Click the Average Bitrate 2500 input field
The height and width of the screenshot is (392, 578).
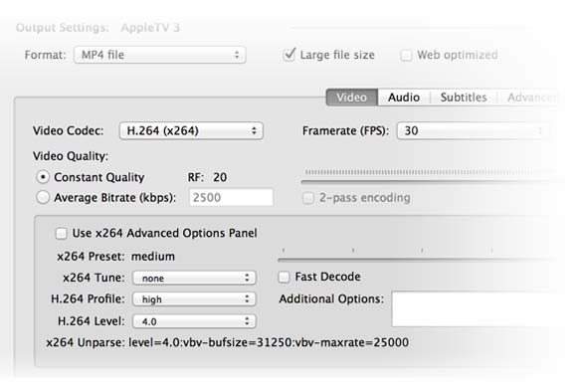tap(231, 197)
